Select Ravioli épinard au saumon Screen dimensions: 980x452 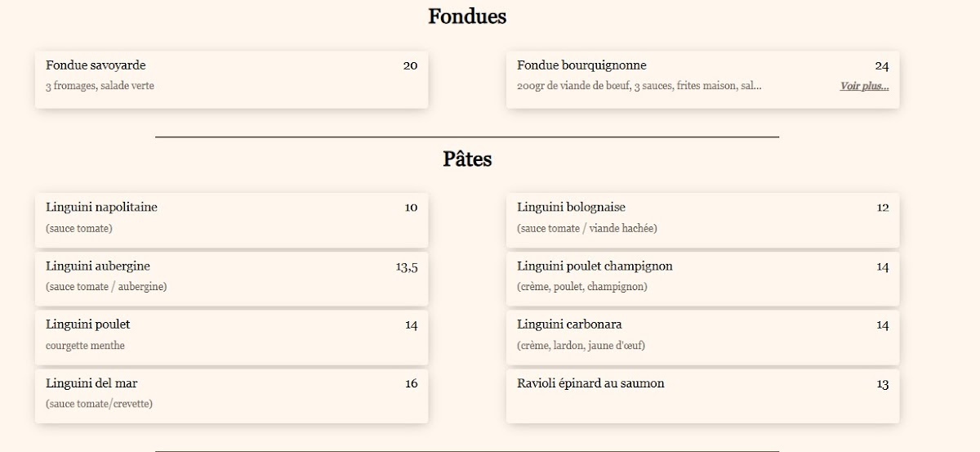702,396
